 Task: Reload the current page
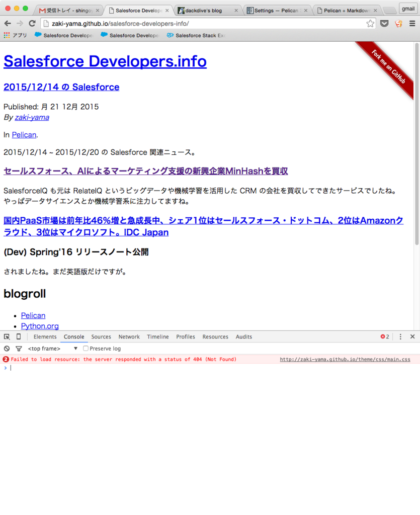click(32, 23)
